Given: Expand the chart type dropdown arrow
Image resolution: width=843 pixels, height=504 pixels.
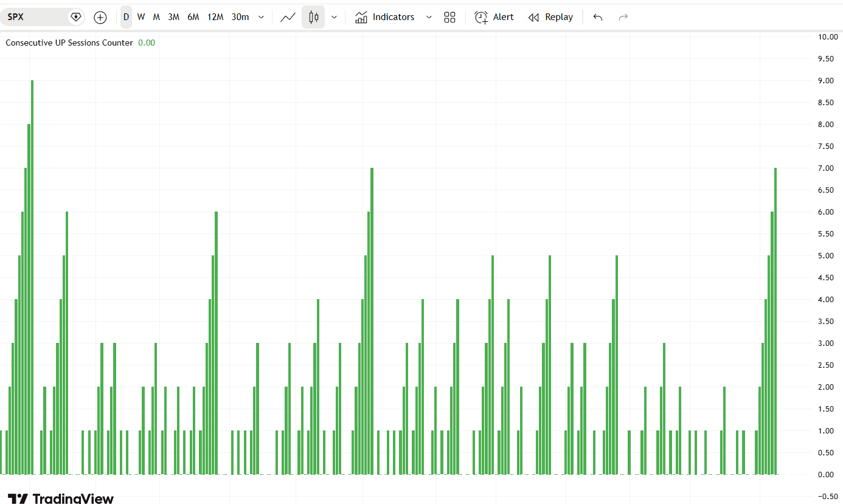Looking at the screenshot, I should point(334,17).
